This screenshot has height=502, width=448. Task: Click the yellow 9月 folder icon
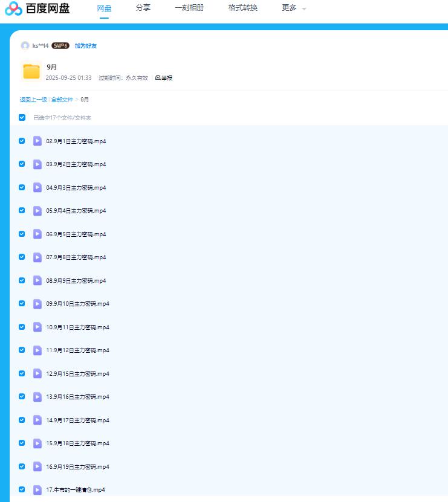coord(31,71)
